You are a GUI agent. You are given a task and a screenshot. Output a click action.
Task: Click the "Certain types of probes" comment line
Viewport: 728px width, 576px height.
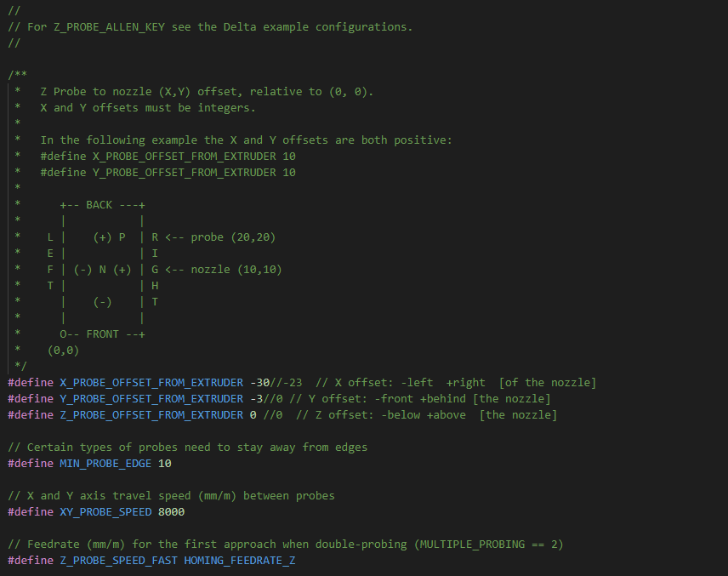(x=187, y=448)
